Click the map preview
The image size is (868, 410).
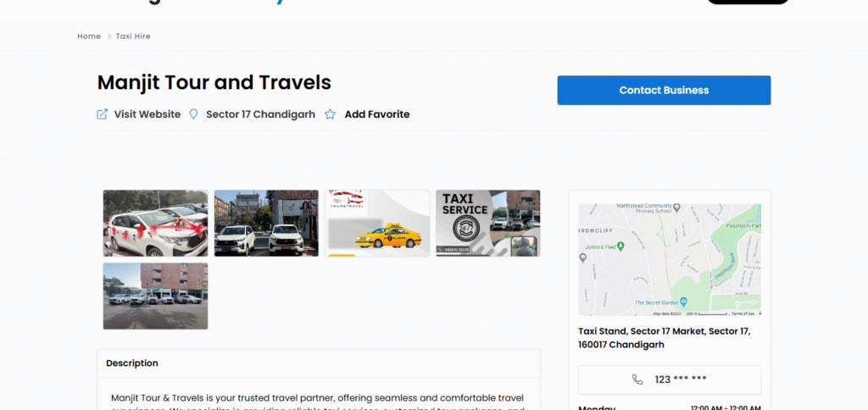tap(670, 259)
